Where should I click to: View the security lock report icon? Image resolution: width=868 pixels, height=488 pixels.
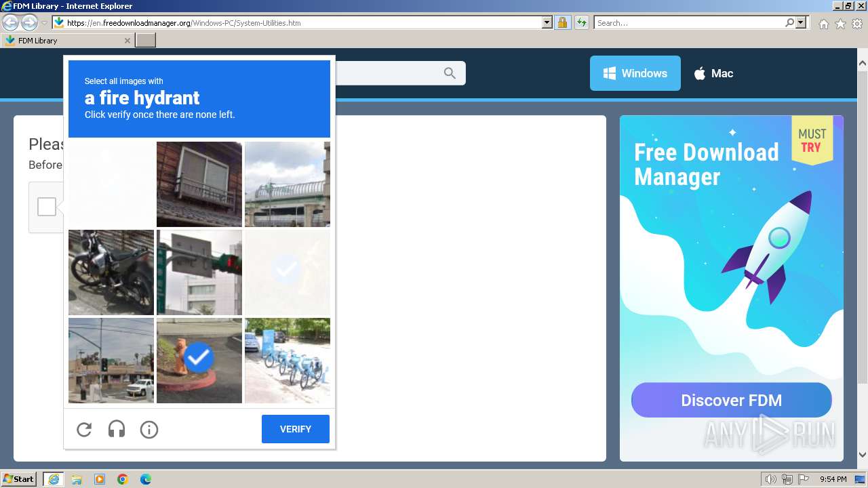tap(562, 22)
